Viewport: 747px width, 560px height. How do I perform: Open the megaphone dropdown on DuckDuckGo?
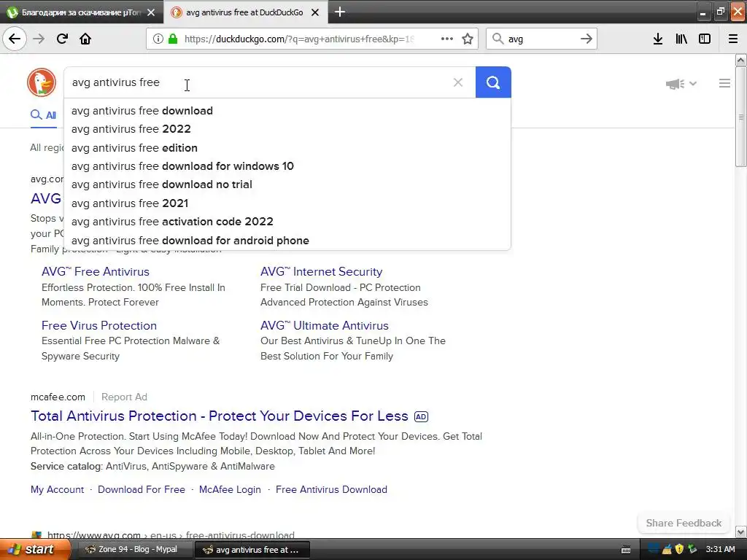click(x=681, y=84)
